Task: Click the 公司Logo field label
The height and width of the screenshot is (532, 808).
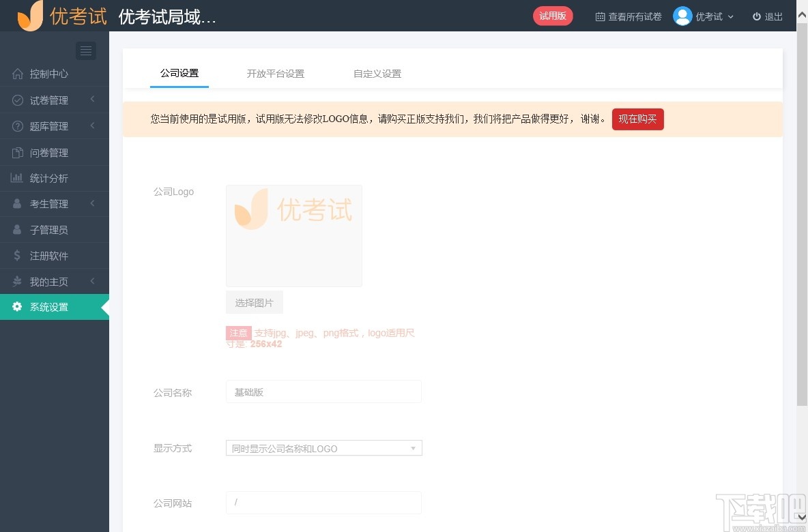Action: click(173, 192)
